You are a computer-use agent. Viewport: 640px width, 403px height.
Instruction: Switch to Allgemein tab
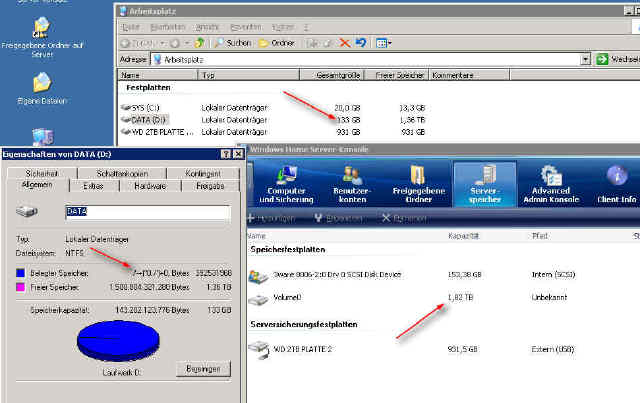37,185
